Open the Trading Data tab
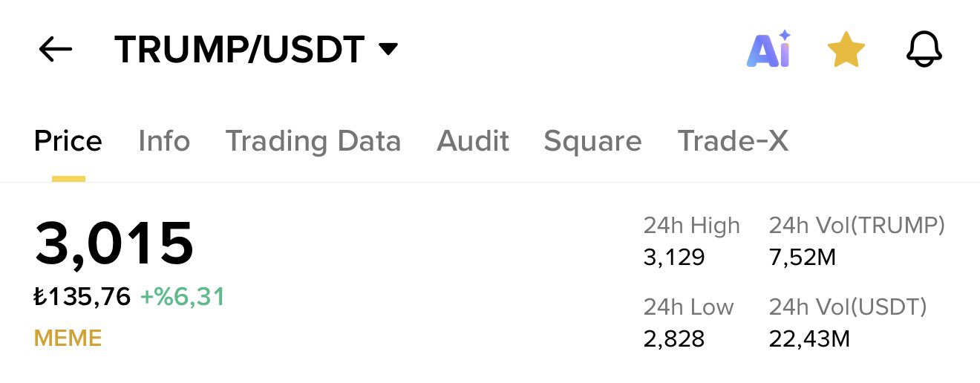The image size is (980, 383). [x=313, y=141]
